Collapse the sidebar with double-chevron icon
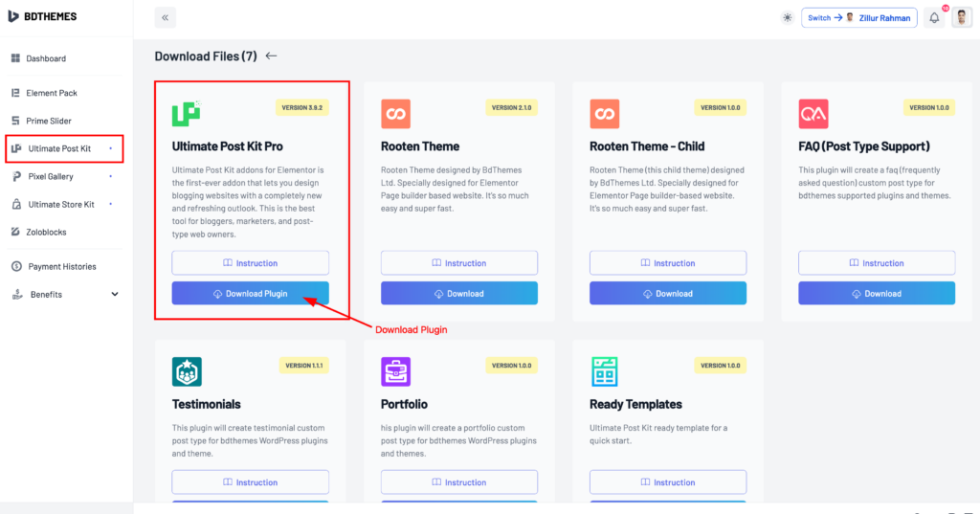The height and width of the screenshot is (514, 980). (x=165, y=17)
